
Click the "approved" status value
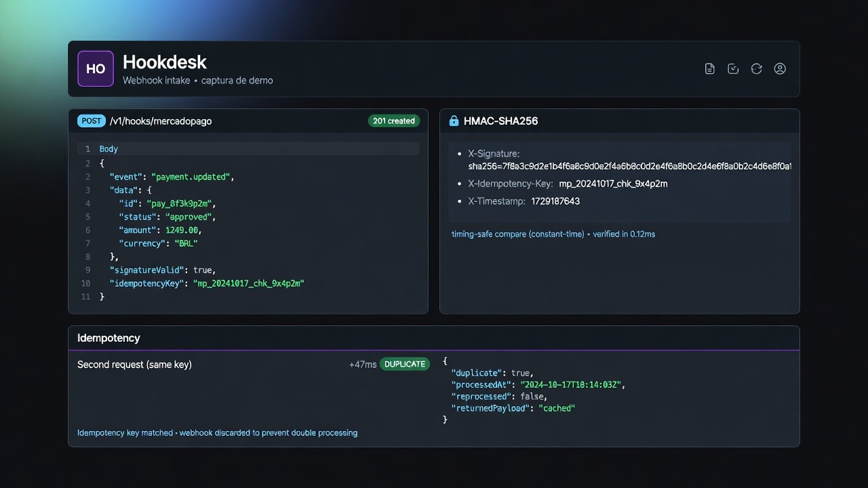point(187,217)
